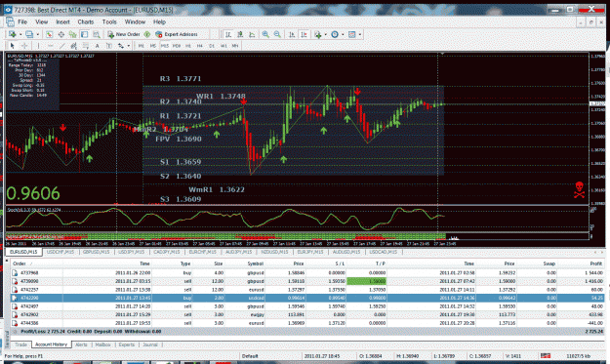Expand the Profiles dropdown arrow
Viewport: 610px width, 364px height.
(38, 34)
